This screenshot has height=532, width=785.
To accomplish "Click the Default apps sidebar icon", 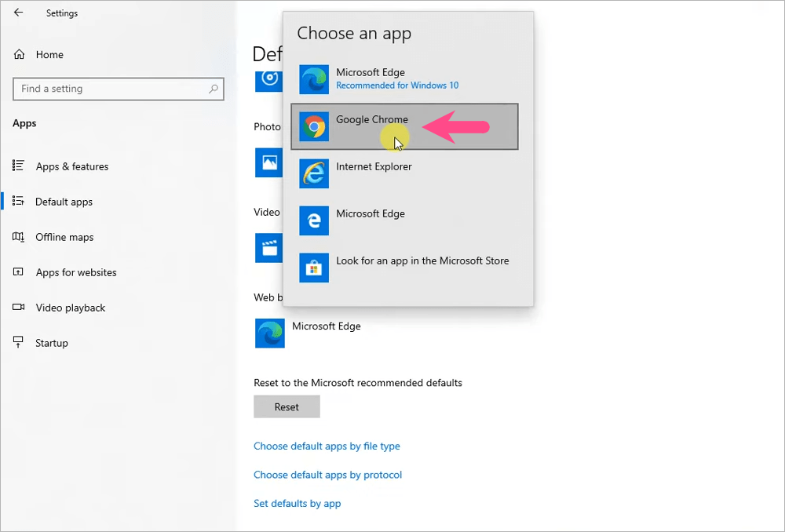I will click(18, 201).
